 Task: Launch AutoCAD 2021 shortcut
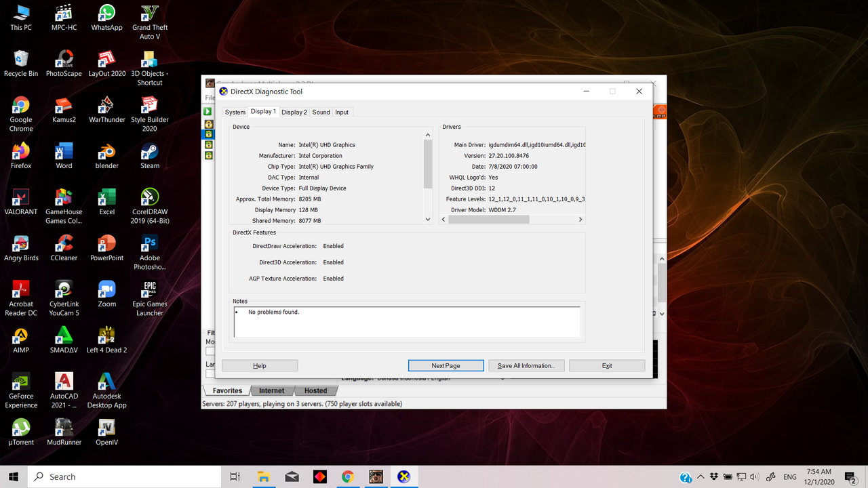tap(64, 390)
